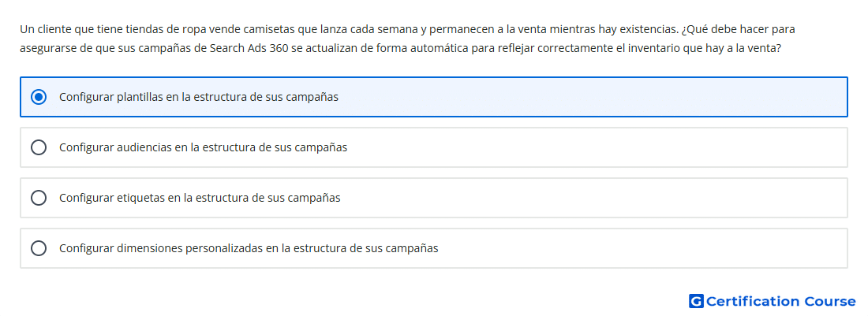
Task: Pick the dimensiones personalizadas radio circle
Action: tap(39, 248)
